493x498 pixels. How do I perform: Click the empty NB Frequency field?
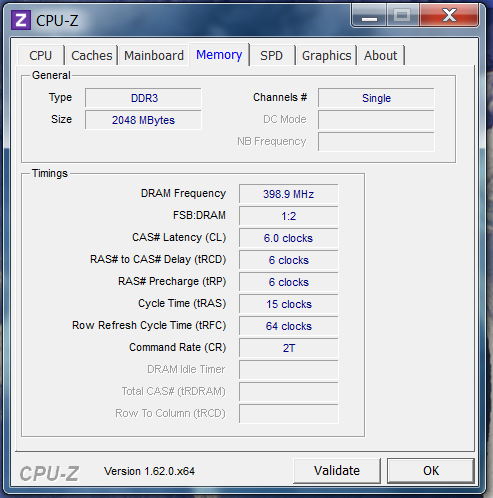point(376,142)
